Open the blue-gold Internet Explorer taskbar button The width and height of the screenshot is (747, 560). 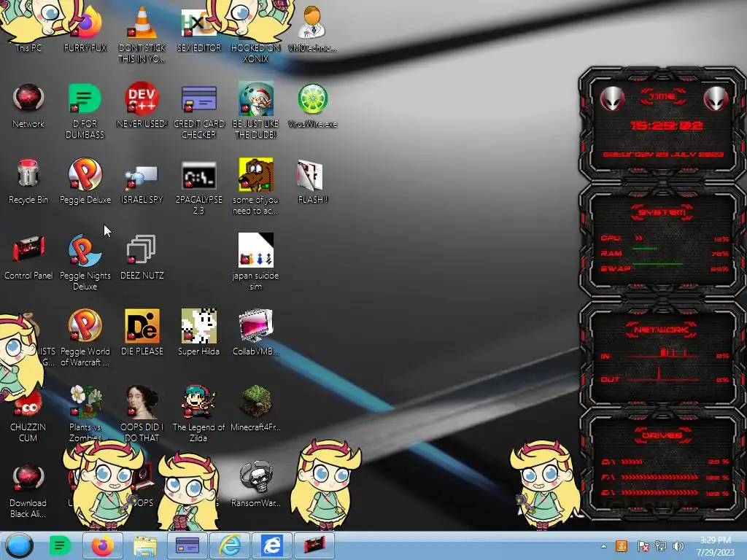[x=230, y=545]
